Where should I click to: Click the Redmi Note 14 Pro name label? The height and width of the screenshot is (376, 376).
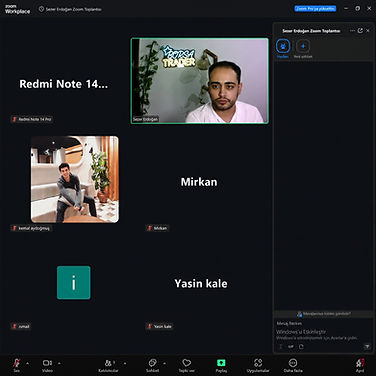32,119
